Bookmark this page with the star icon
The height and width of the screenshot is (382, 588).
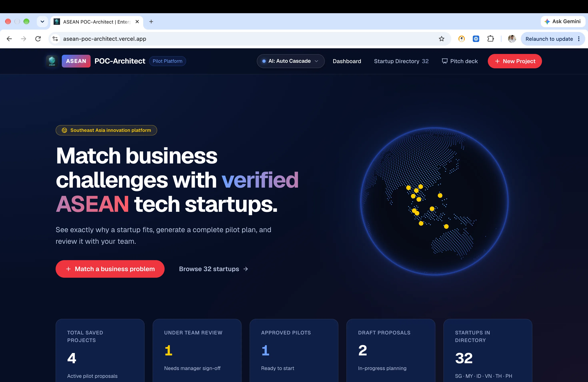tap(441, 39)
